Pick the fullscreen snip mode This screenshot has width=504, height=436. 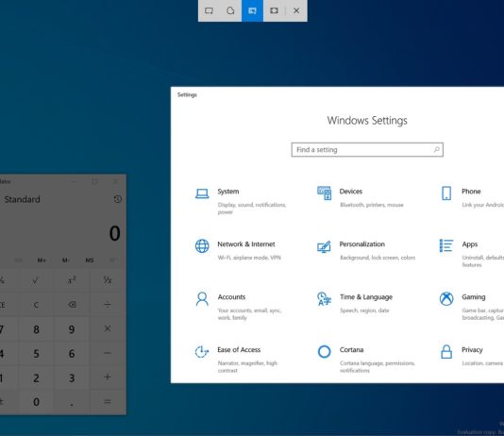pyautogui.click(x=274, y=10)
